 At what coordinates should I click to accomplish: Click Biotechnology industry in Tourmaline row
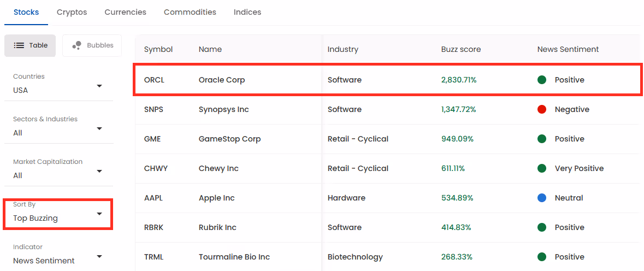click(355, 257)
